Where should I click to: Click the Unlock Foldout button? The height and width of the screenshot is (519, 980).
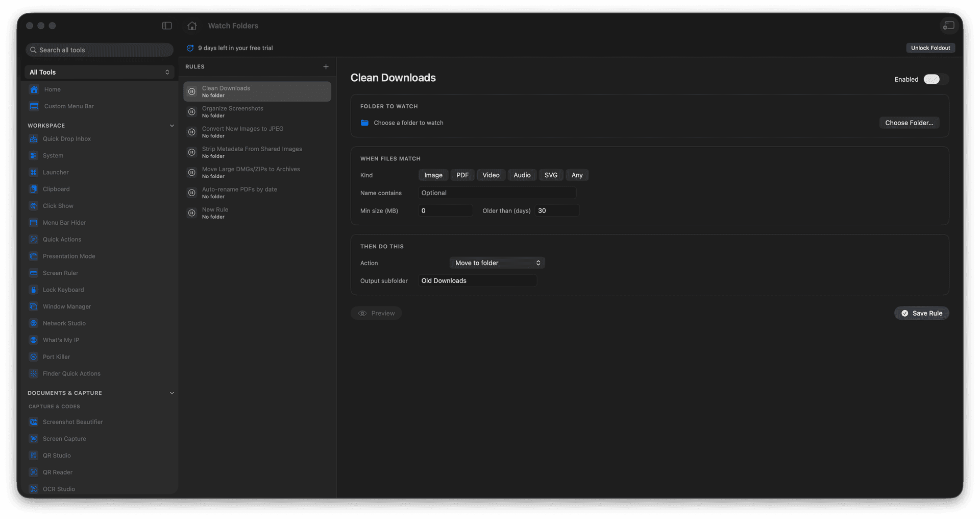point(930,48)
